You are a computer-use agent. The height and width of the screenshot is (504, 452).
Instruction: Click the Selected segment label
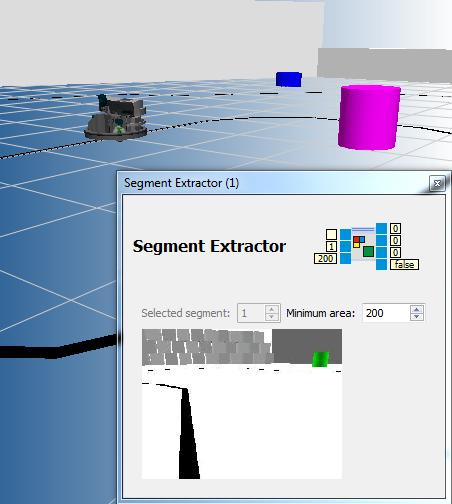coord(186,313)
